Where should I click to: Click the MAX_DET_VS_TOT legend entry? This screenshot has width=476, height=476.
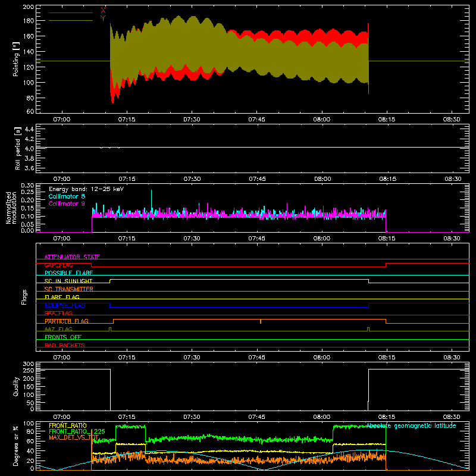coord(74,437)
